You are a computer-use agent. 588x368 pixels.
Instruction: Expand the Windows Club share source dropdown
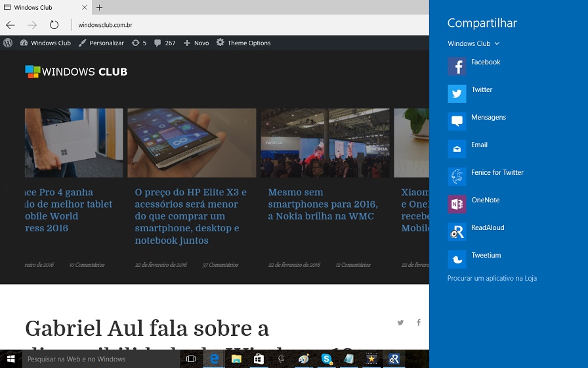point(474,43)
